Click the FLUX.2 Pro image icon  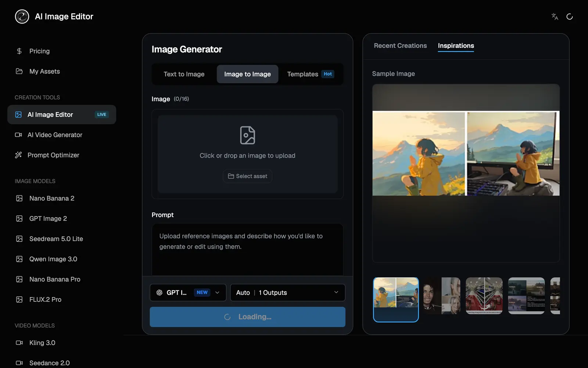19,300
